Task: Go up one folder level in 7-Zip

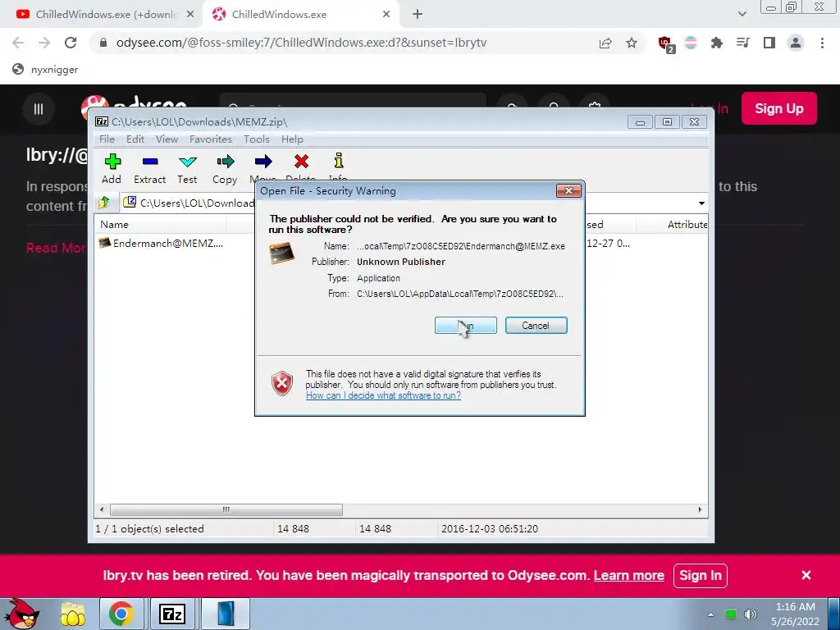Action: click(104, 203)
